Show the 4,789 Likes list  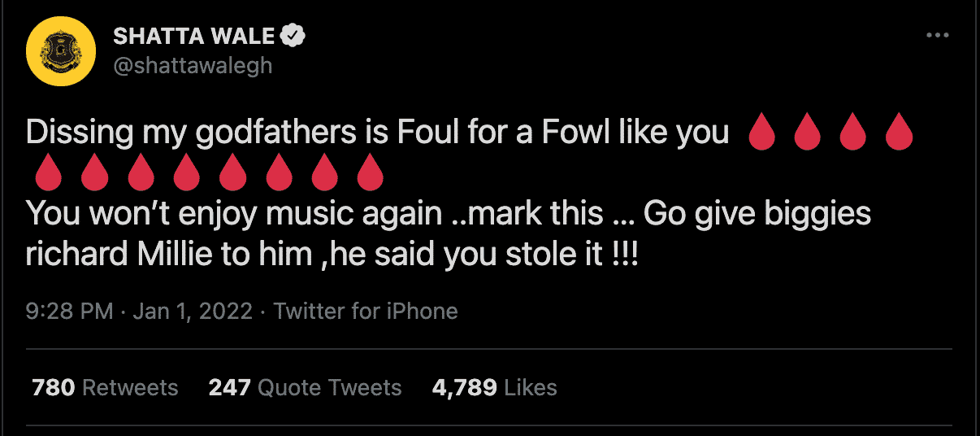(495, 388)
